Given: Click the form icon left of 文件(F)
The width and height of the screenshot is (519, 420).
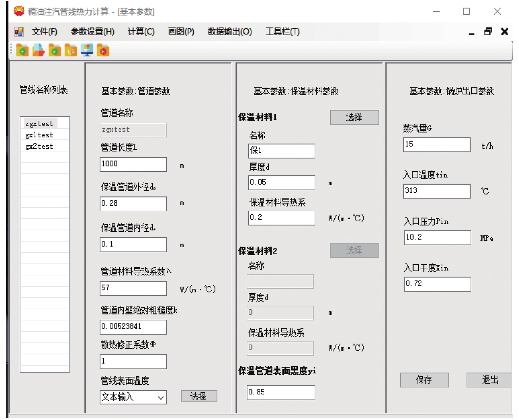Looking at the screenshot, I should click(x=19, y=32).
